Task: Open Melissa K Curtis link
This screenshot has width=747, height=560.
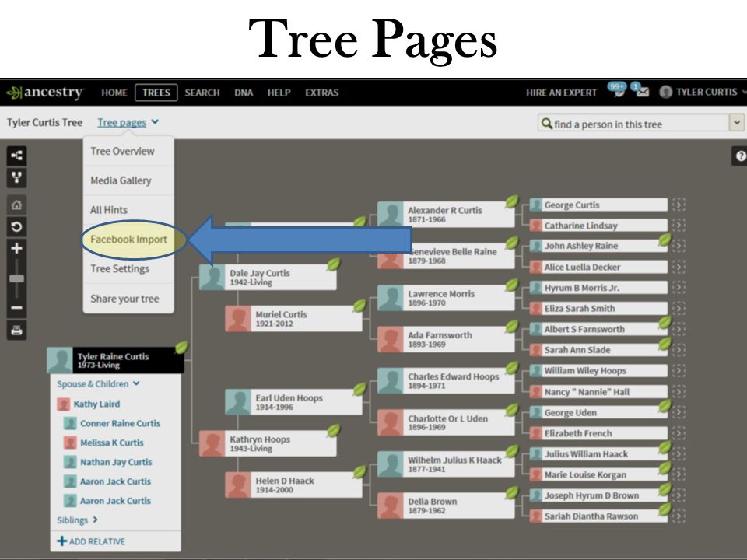Action: (111, 443)
